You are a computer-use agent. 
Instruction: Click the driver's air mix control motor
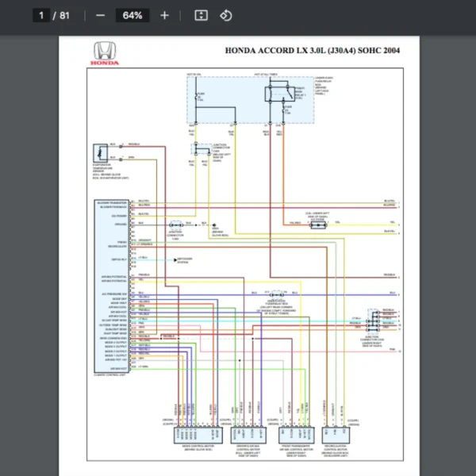click(x=249, y=435)
